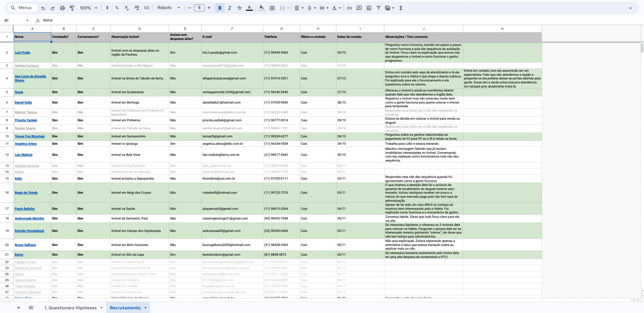The image size is (644, 313).
Task: Open the Priscila Yazbek link
Action: [26, 120]
